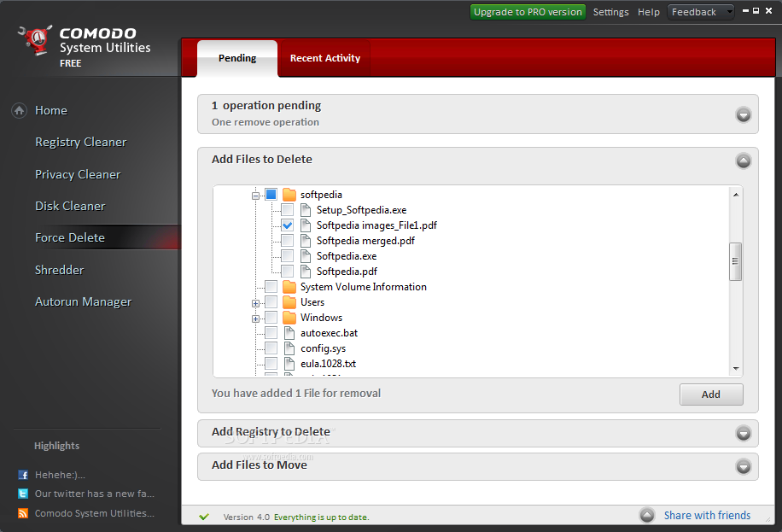Screen dimensions: 782x532
Task: Click the softpedia folder icon
Action: [289, 194]
